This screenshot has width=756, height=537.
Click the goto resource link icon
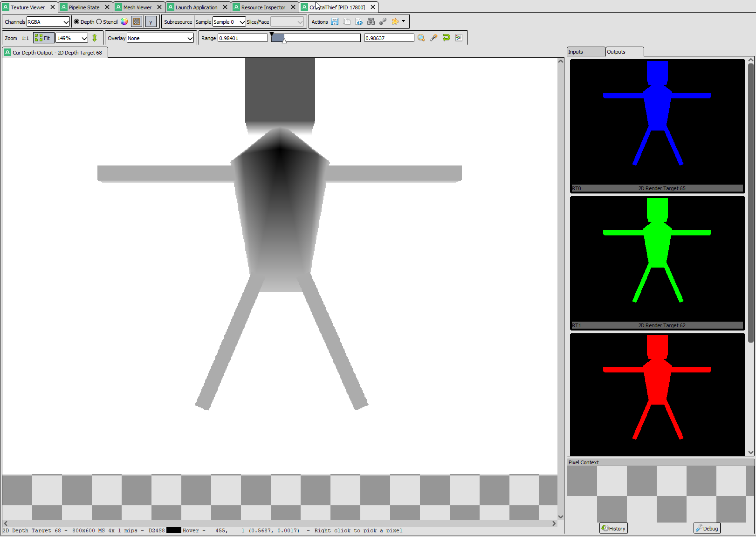383,21
